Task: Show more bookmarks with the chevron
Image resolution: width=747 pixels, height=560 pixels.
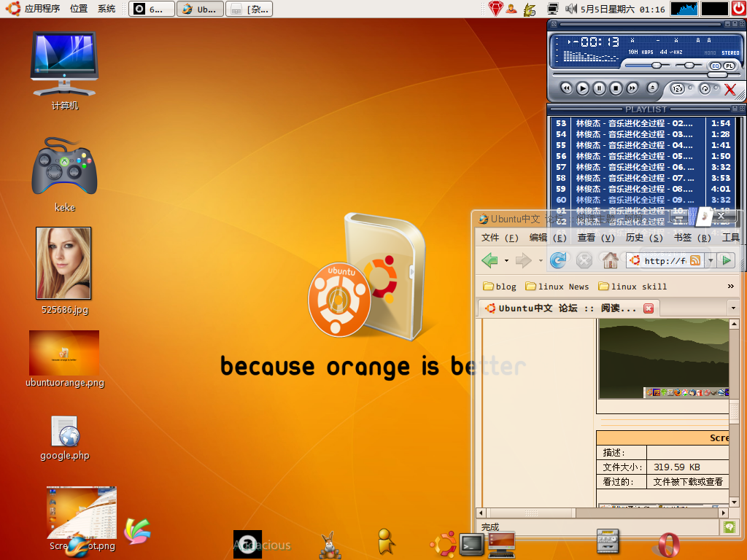Action: click(x=731, y=286)
